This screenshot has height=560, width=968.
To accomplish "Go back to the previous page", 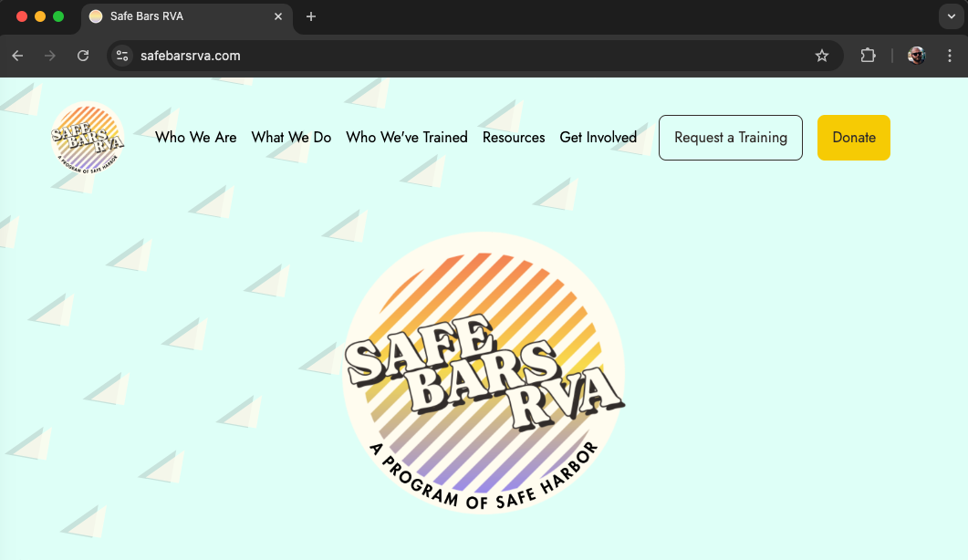I will (17, 56).
